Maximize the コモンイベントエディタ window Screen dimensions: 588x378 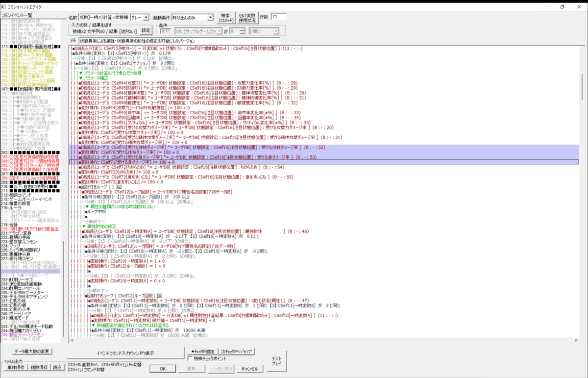[562, 7]
